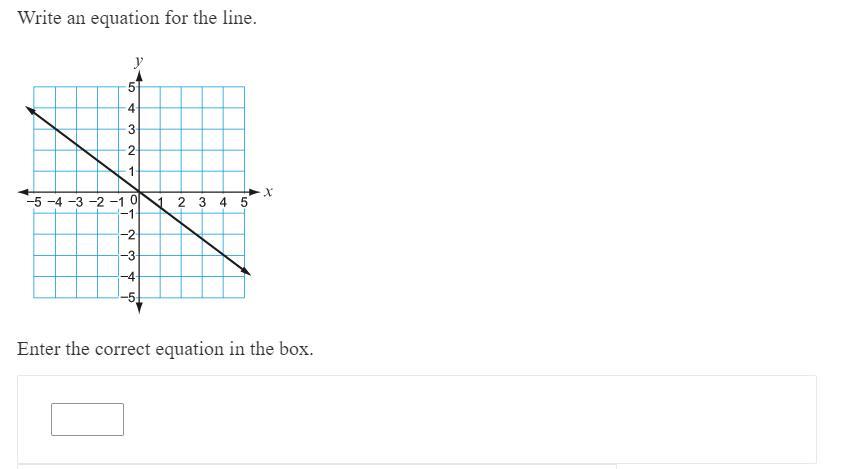848x469 pixels.
Task: Click the lower-right arrowhead of the diagonal line
Action: (244, 271)
